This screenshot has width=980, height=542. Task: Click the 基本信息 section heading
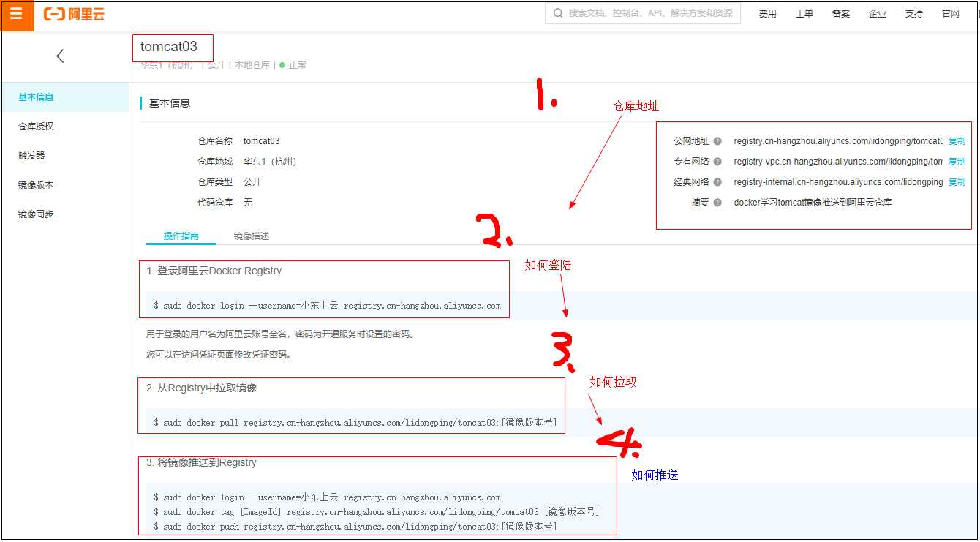[x=170, y=103]
